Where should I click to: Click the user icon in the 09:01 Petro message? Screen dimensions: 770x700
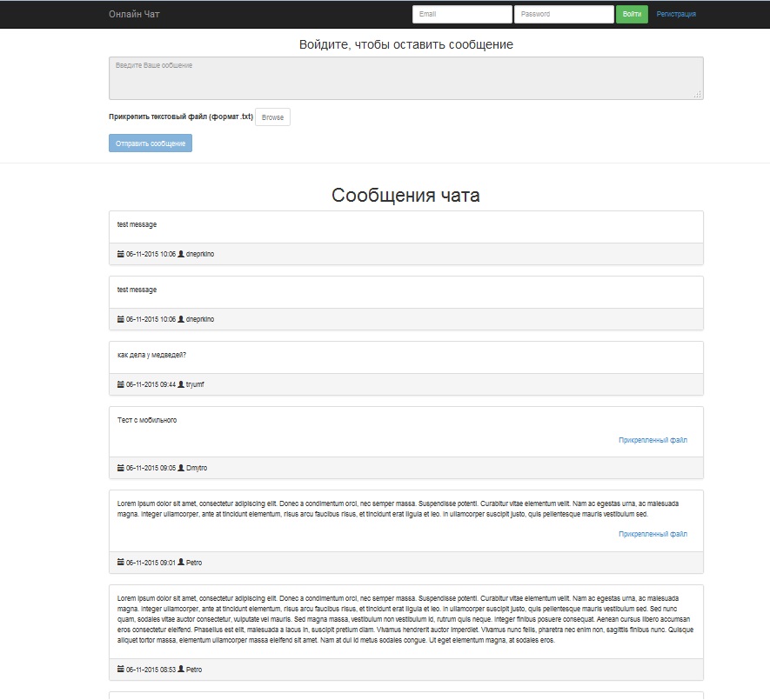[x=181, y=562]
